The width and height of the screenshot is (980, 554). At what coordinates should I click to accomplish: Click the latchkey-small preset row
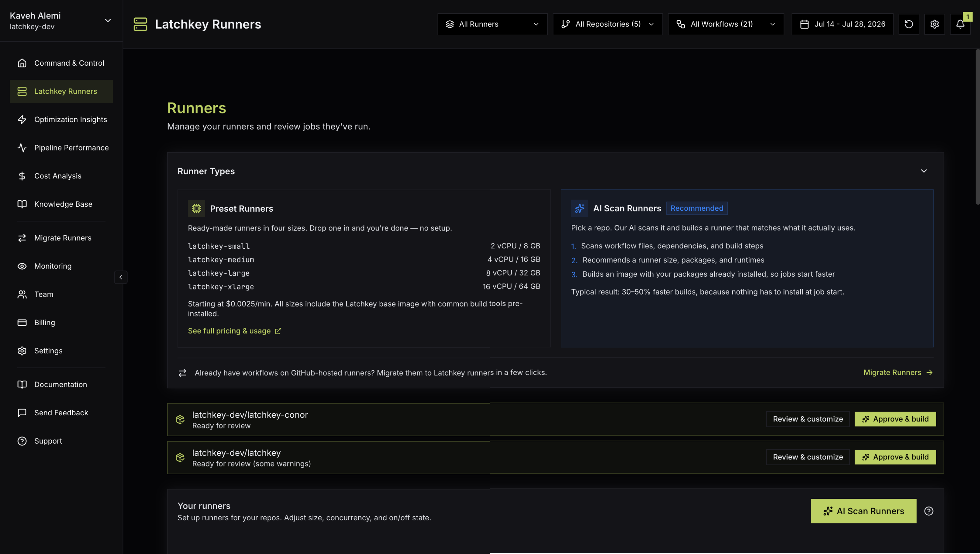364,246
